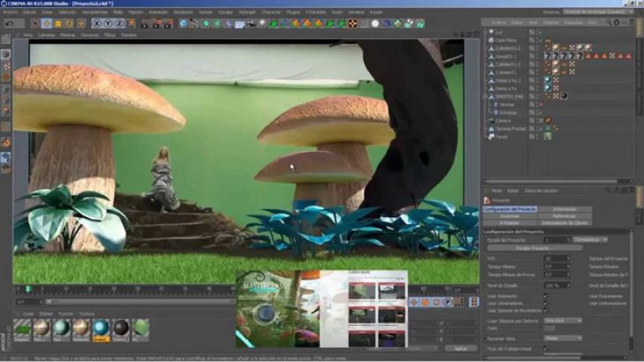The image size is (644, 362).
Task: Open the project scale units dropdown
Action: [x=590, y=239]
